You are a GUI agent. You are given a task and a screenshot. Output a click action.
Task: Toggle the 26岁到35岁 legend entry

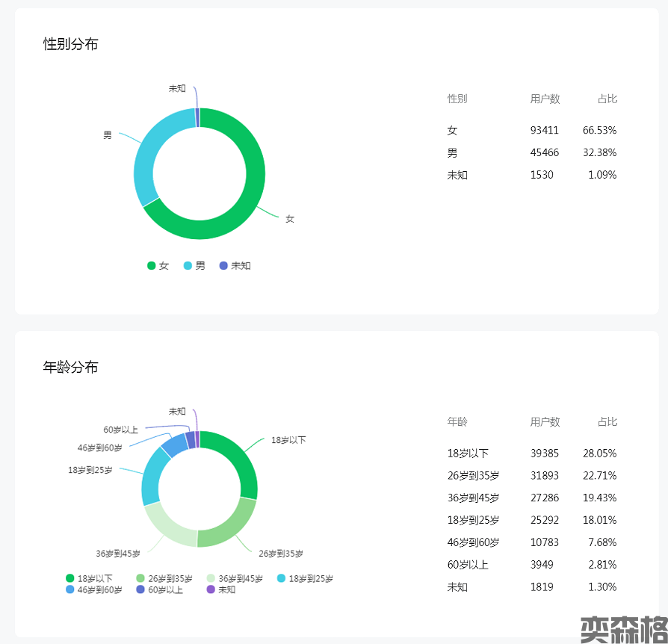164,578
